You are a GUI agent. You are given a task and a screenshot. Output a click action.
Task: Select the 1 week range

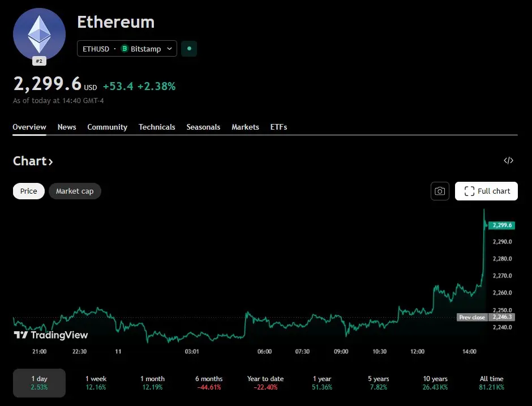(96, 383)
